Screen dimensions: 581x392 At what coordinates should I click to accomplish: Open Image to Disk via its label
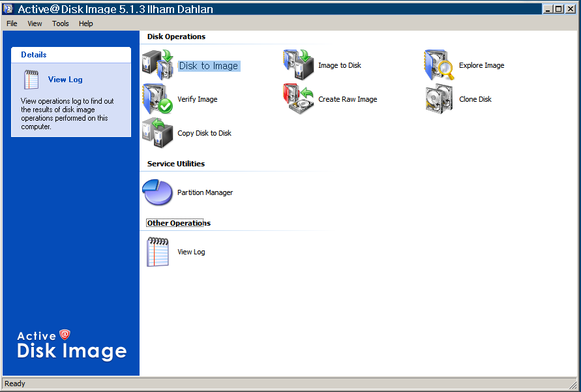click(340, 65)
